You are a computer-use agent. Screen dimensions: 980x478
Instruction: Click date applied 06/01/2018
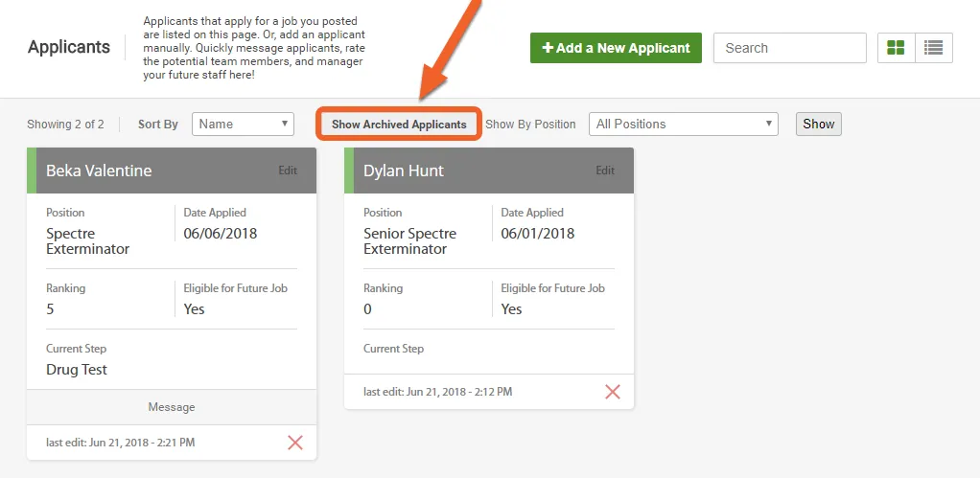pyautogui.click(x=538, y=234)
